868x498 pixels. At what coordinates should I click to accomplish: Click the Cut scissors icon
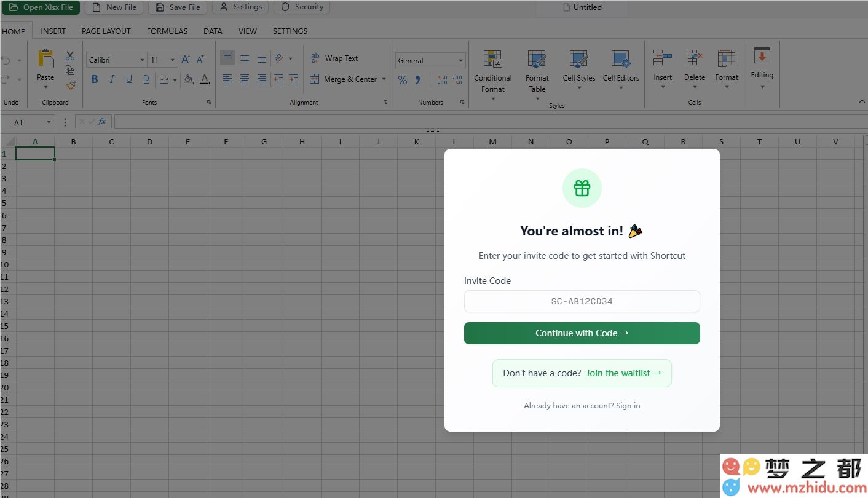click(x=70, y=56)
